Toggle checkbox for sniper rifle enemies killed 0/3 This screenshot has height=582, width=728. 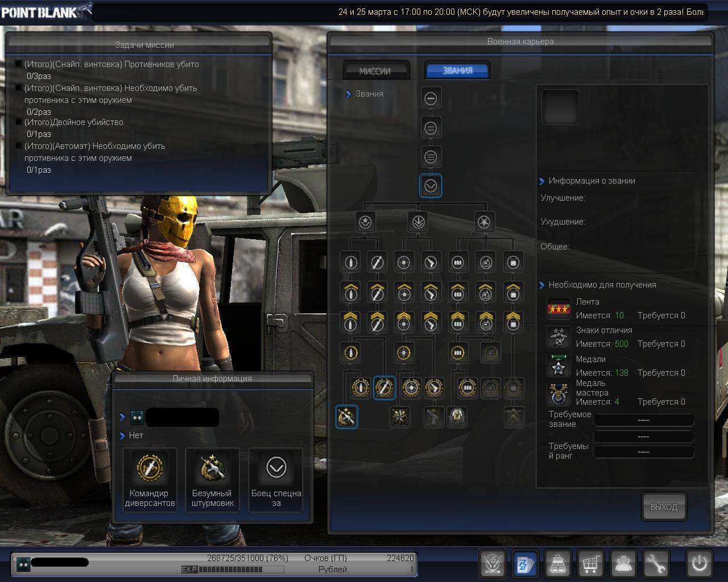click(x=18, y=64)
